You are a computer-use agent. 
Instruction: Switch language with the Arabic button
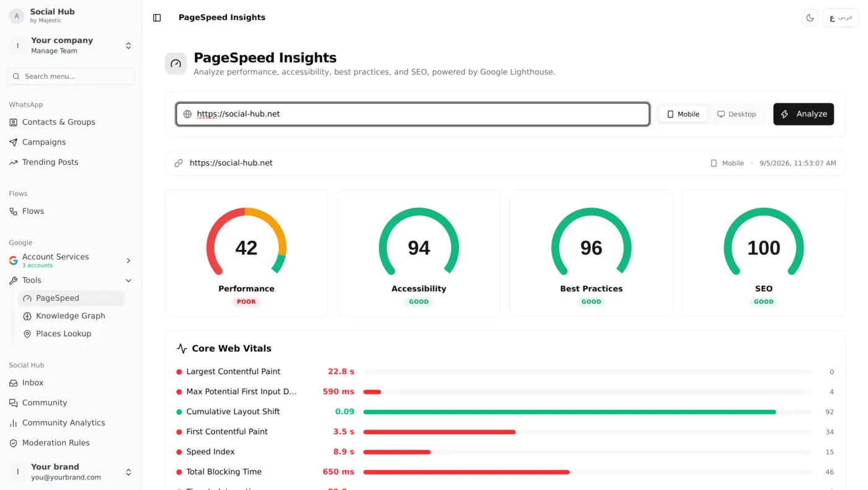tap(841, 18)
